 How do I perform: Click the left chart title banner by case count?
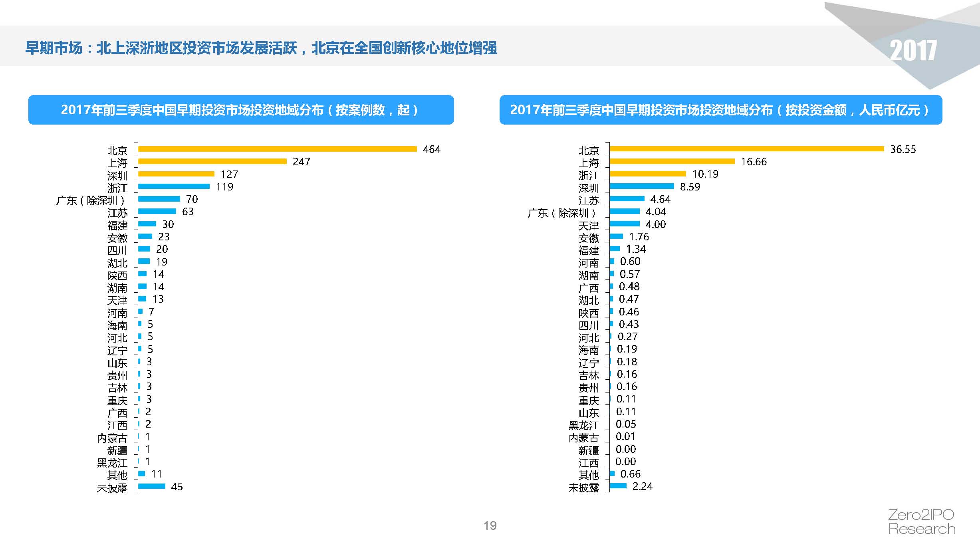pyautogui.click(x=241, y=110)
